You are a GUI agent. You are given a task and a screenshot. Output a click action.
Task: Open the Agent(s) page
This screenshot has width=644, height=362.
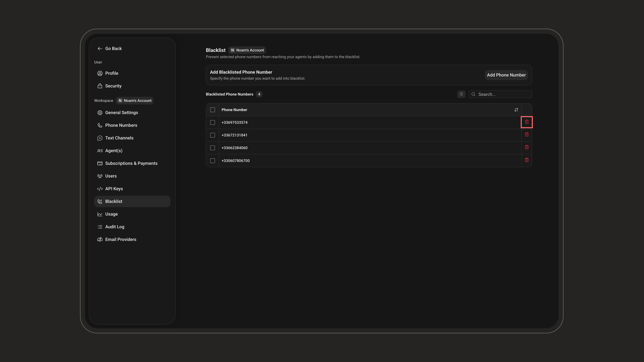132,151
